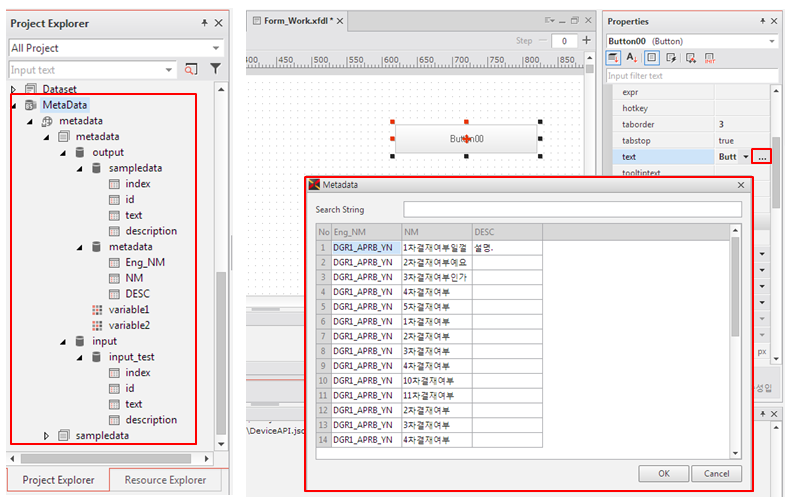Click the ellipsis button next to text property
Image resolution: width=790 pixels, height=501 pixels.
(x=763, y=157)
